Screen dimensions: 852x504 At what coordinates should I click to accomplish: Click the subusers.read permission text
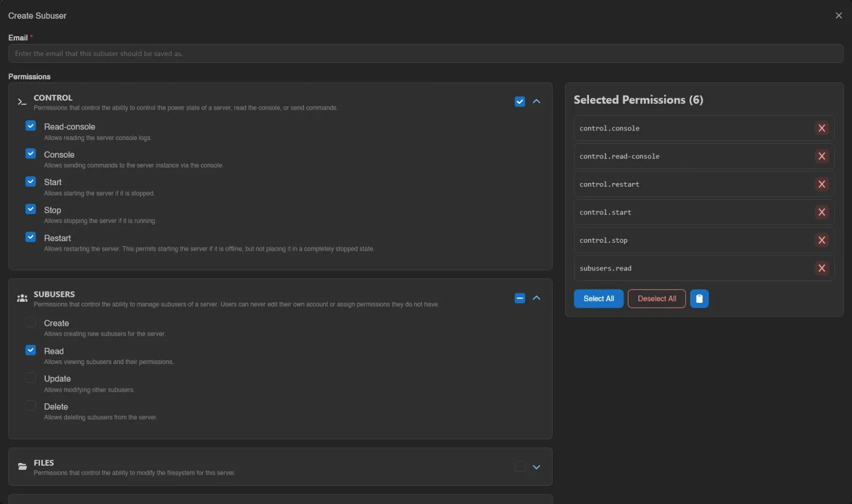605,268
